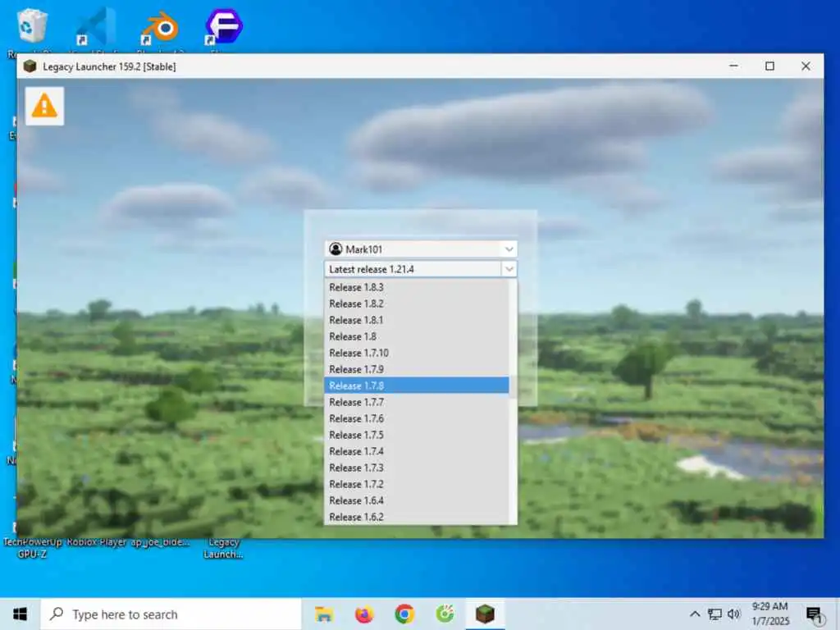Open the Recycle Bin desktop icon

[x=32, y=25]
